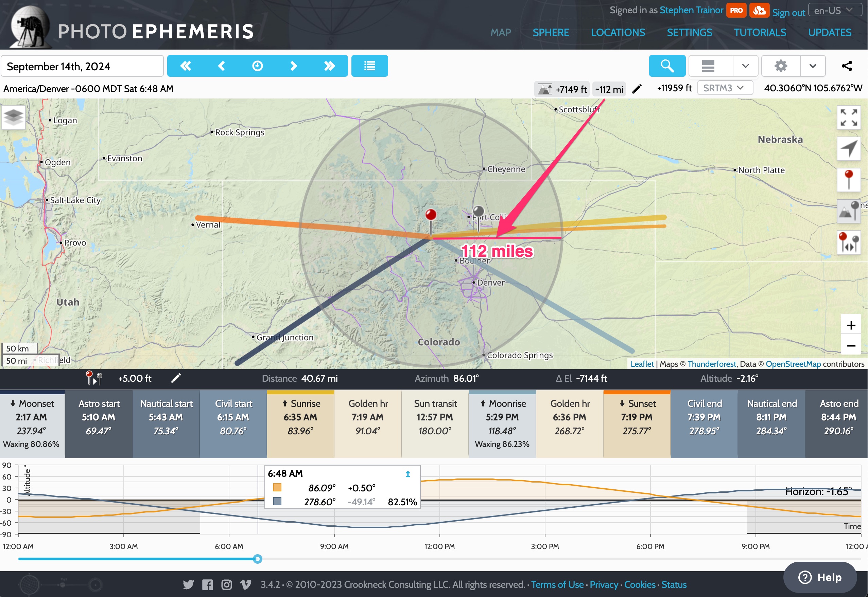Screen dimensions: 868x597
Task: Click the pin-pair icon in info bar
Action: pos(94,378)
